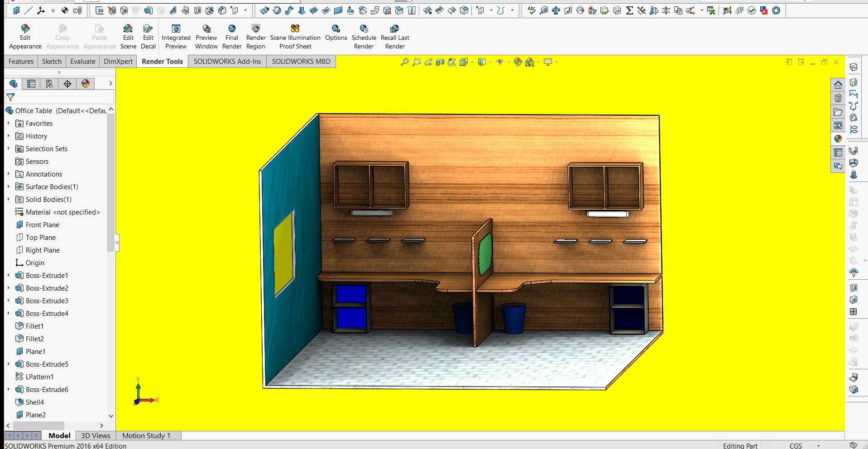This screenshot has width=868, height=449.
Task: Expand Surface Bodies(1) node
Action: coord(8,186)
